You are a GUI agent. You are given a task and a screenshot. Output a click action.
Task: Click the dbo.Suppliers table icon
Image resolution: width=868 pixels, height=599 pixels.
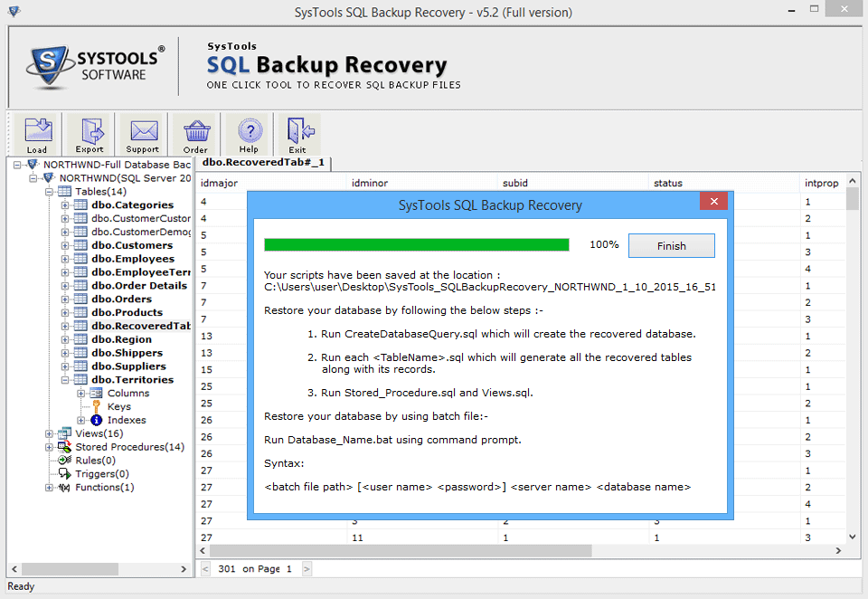point(80,366)
